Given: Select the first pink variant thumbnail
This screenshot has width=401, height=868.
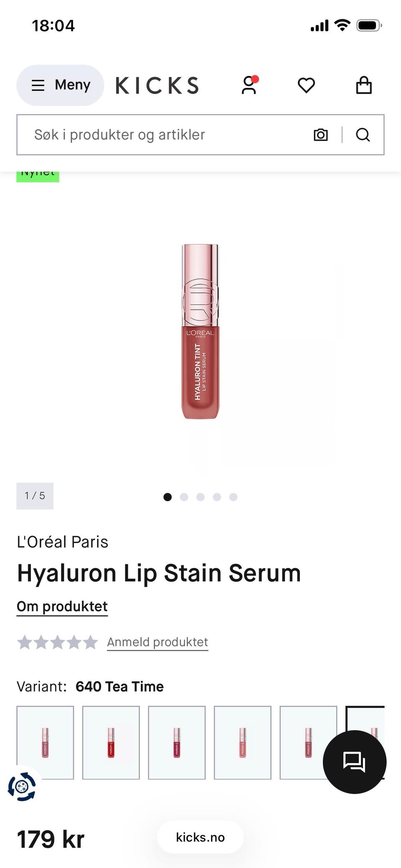Looking at the screenshot, I should pos(45,742).
